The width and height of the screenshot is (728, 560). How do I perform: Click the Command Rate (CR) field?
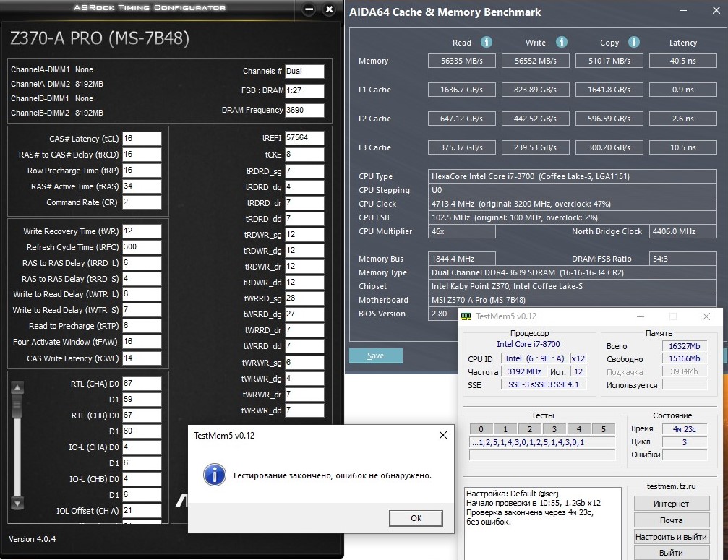(x=142, y=202)
